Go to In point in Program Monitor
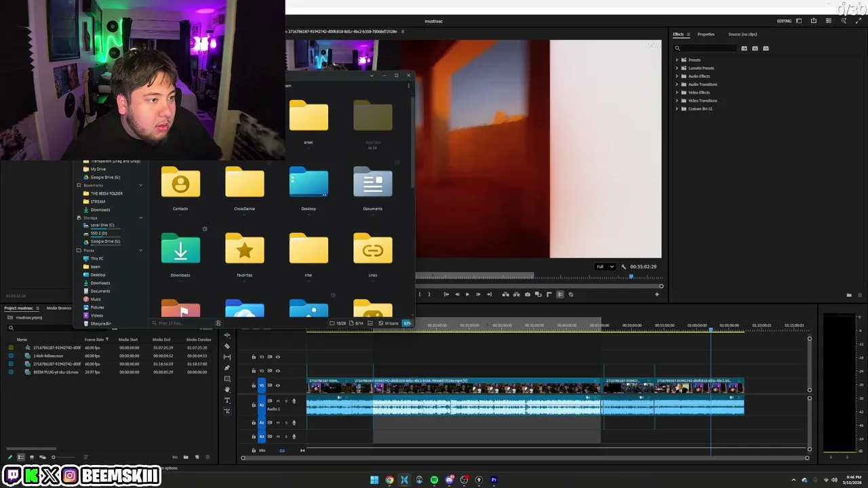 446,294
